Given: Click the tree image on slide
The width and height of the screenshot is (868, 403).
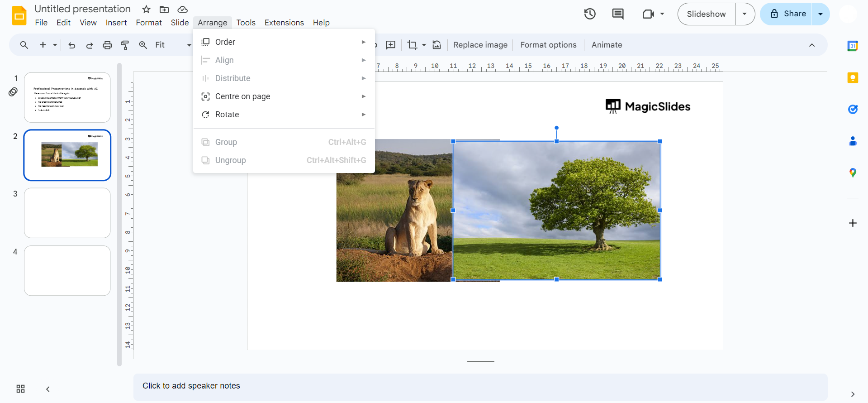Looking at the screenshot, I should (556, 211).
